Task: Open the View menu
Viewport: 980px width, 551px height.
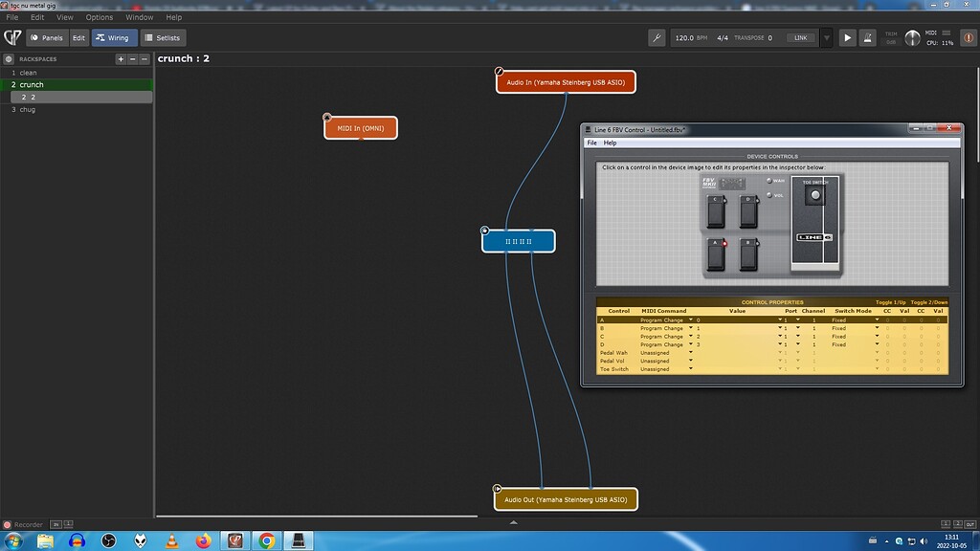Action: click(x=65, y=17)
